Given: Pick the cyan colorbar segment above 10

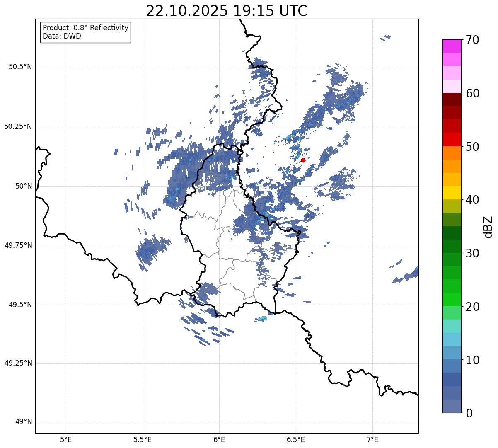Looking at the screenshot, I should tap(452, 339).
